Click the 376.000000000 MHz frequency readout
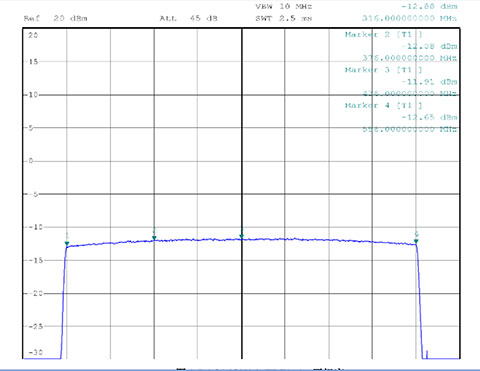The image size is (480, 371). tap(410, 58)
